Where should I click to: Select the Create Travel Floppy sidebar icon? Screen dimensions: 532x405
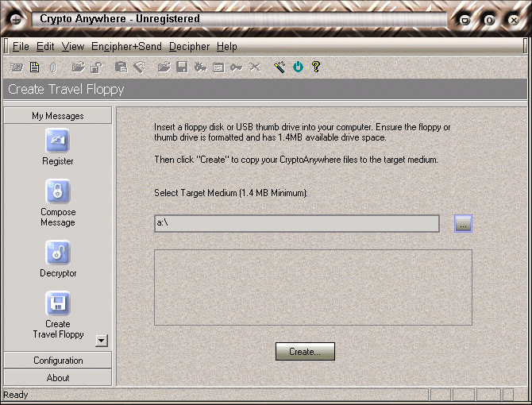[x=58, y=303]
